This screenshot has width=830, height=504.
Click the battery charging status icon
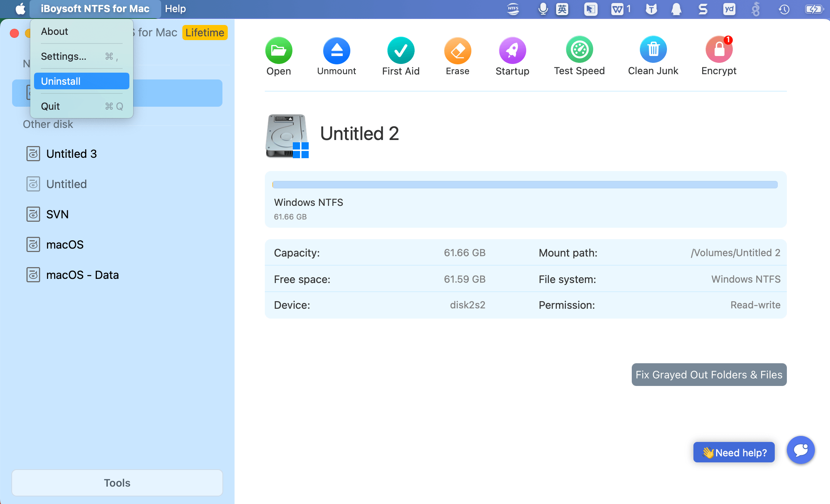point(814,9)
